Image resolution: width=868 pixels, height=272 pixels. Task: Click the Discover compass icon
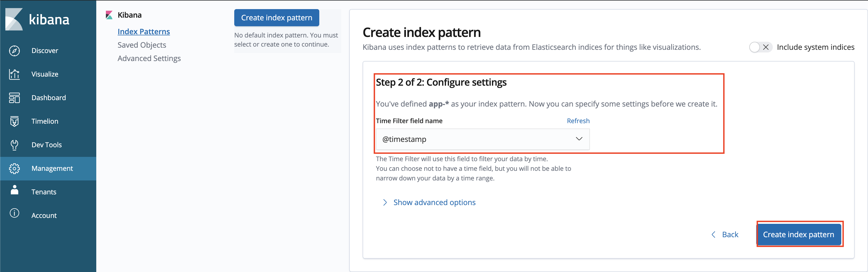[x=14, y=51]
